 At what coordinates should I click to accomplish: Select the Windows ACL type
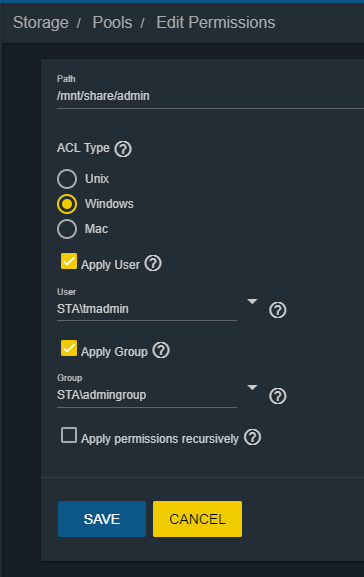(67, 204)
